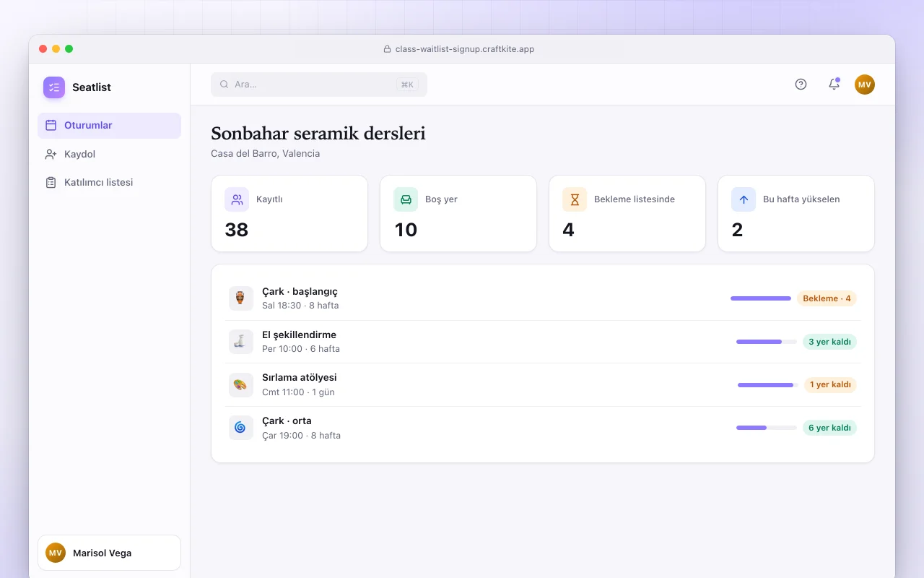
Task: Click the Çark · başlangıç progress bar
Action: (761, 298)
